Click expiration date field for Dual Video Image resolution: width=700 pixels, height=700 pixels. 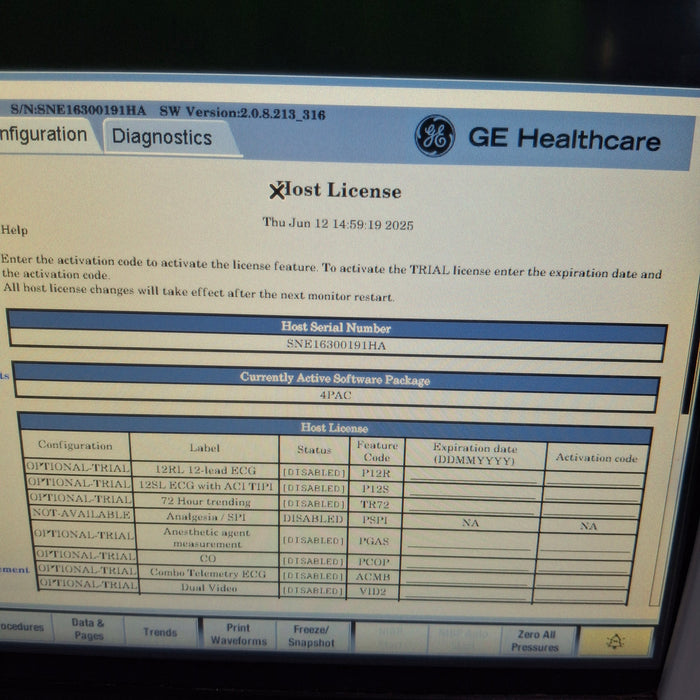(466, 592)
